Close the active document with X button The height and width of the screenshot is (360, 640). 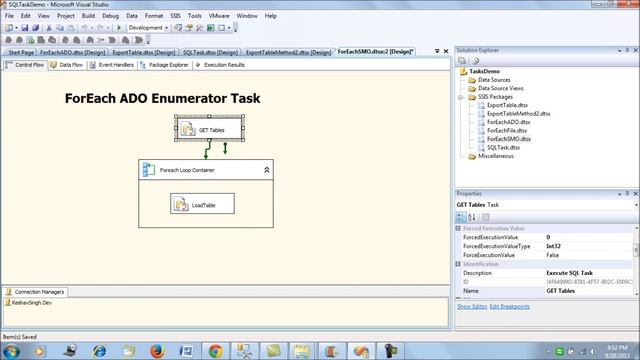click(446, 51)
